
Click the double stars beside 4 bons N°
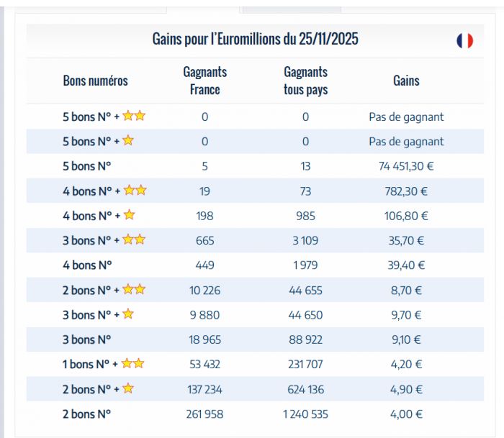coord(135,191)
